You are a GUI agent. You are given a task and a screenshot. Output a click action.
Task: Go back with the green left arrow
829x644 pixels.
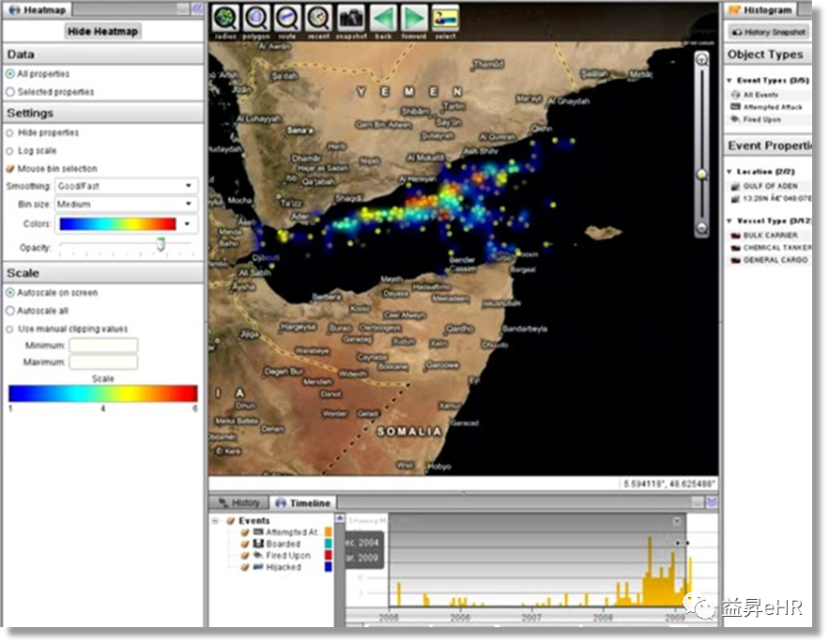382,19
